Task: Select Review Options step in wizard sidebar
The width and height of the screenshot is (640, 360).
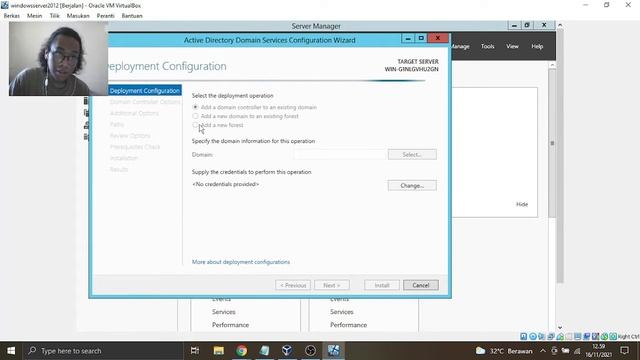Action: click(130, 136)
